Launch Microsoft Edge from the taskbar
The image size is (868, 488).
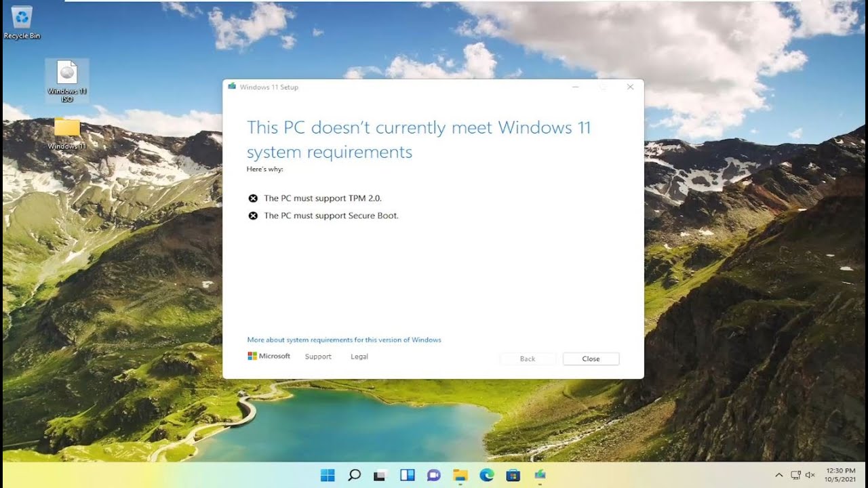[x=487, y=475]
